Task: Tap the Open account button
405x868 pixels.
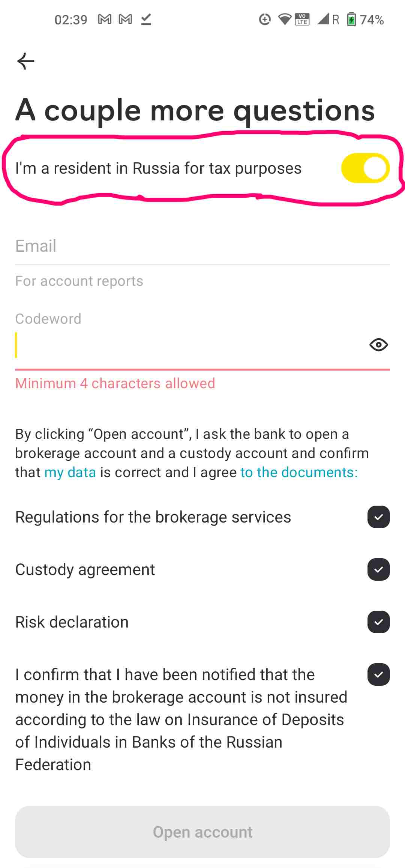Action: click(202, 832)
